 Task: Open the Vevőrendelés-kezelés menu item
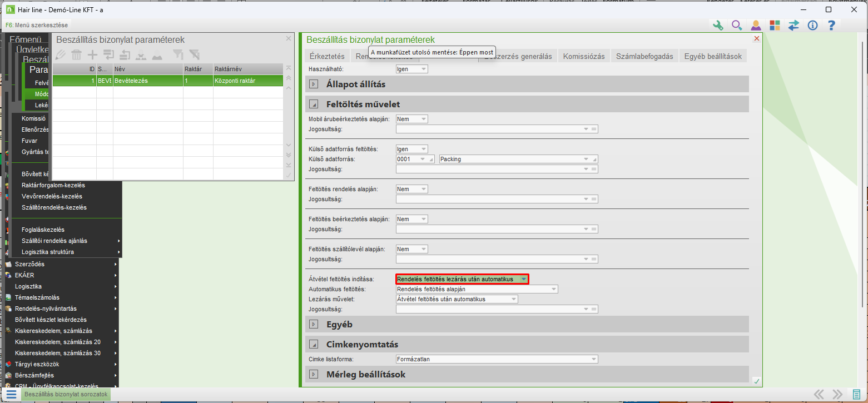click(52, 196)
